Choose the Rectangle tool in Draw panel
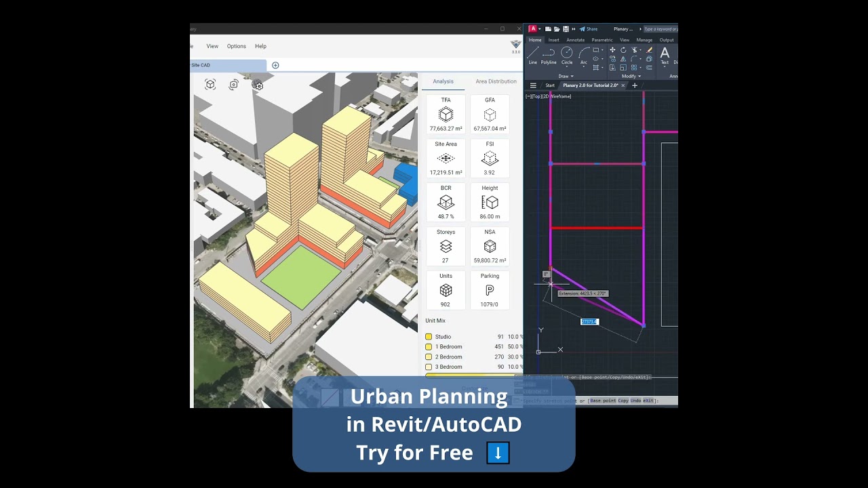Screen dimensions: 868x488 [x=595, y=49]
